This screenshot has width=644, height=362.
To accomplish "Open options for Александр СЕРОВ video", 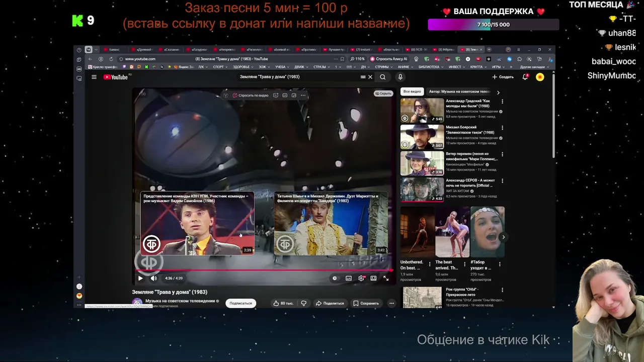I will tap(502, 181).
